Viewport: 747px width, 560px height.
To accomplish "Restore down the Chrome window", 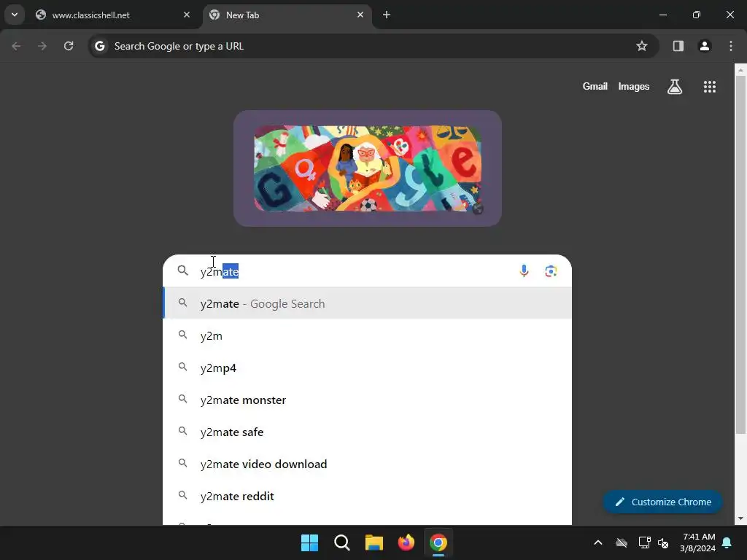I will point(697,15).
